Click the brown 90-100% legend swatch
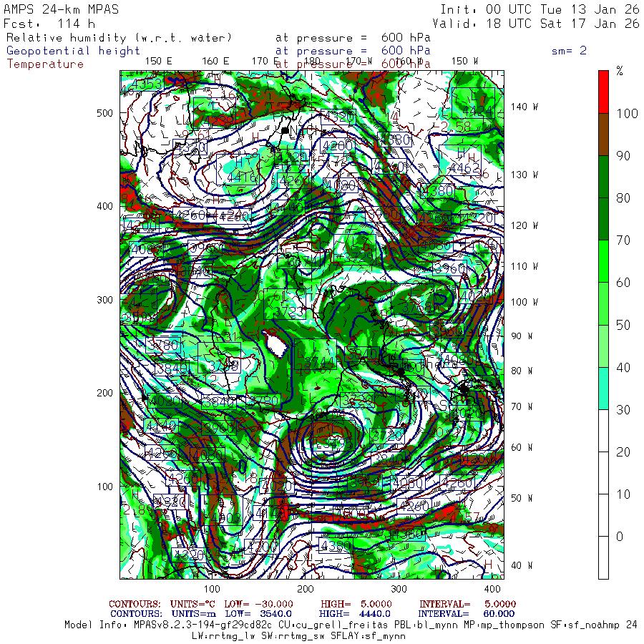This screenshot has width=644, height=644. coord(603,135)
